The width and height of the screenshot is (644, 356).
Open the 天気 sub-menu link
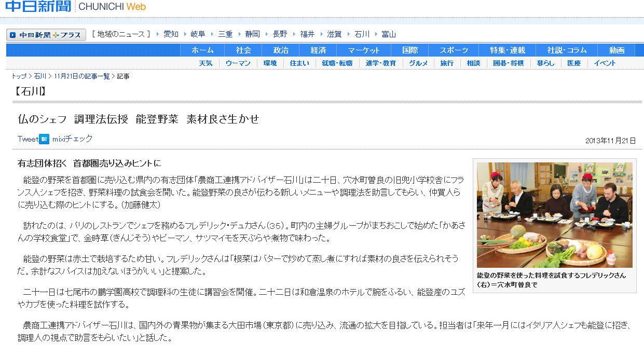[205, 63]
